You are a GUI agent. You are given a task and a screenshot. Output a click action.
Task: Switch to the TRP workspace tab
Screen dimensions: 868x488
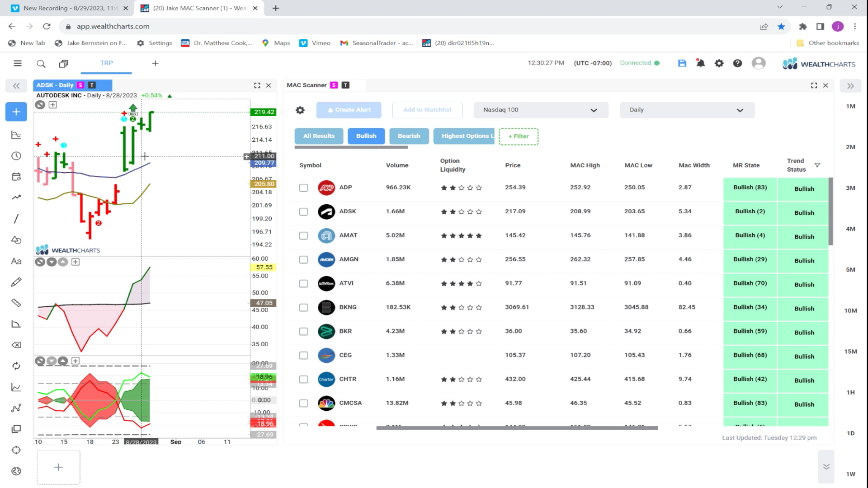coord(106,63)
